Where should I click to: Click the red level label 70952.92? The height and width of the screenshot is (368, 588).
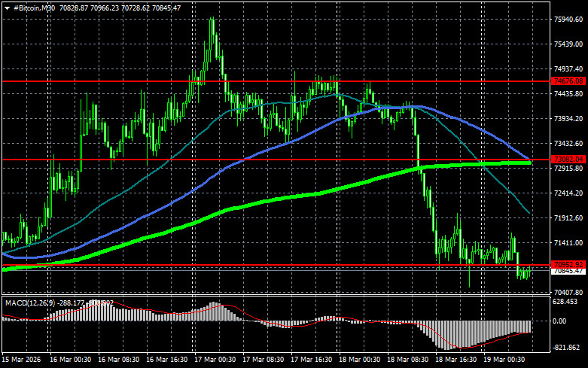[568, 265]
